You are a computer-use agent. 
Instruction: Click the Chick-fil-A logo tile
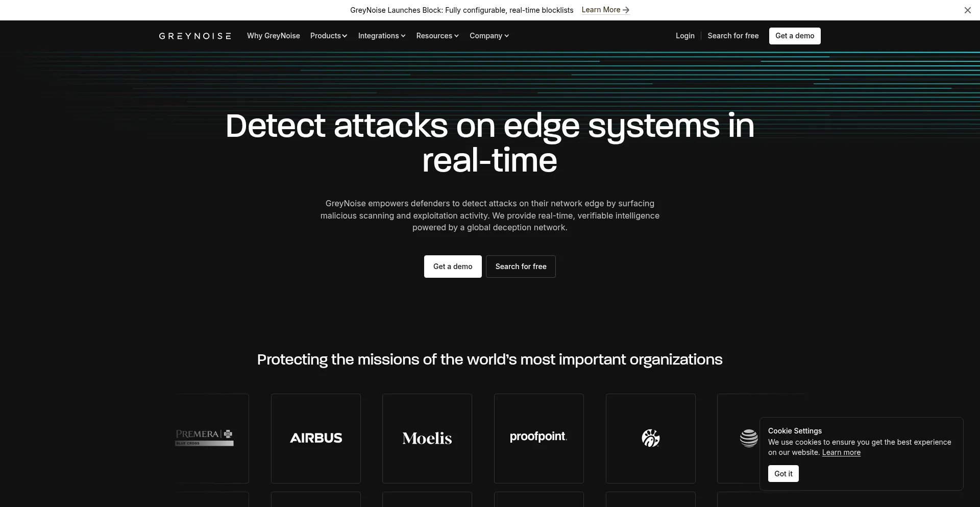coord(650,438)
